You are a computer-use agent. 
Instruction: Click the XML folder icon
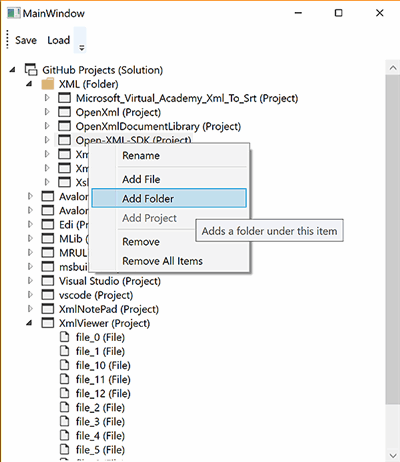(48, 84)
